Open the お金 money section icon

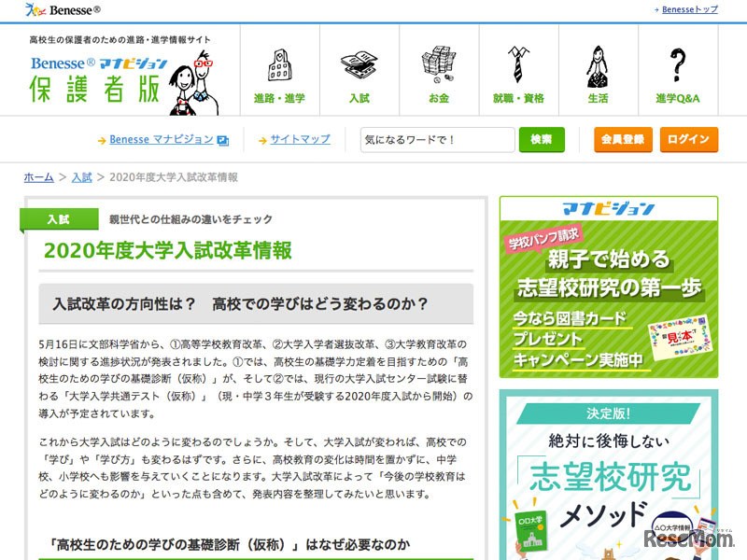click(x=438, y=65)
